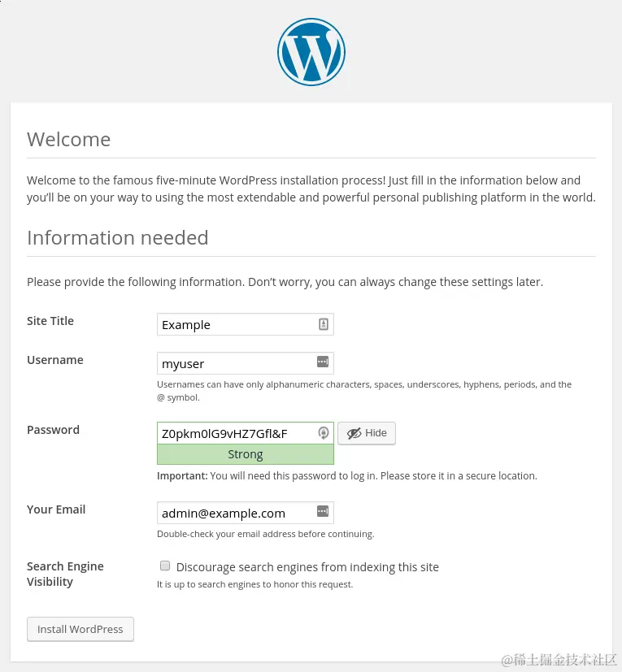Enable Discourage search engines checkbox
The width and height of the screenshot is (622, 672).
[x=165, y=566]
